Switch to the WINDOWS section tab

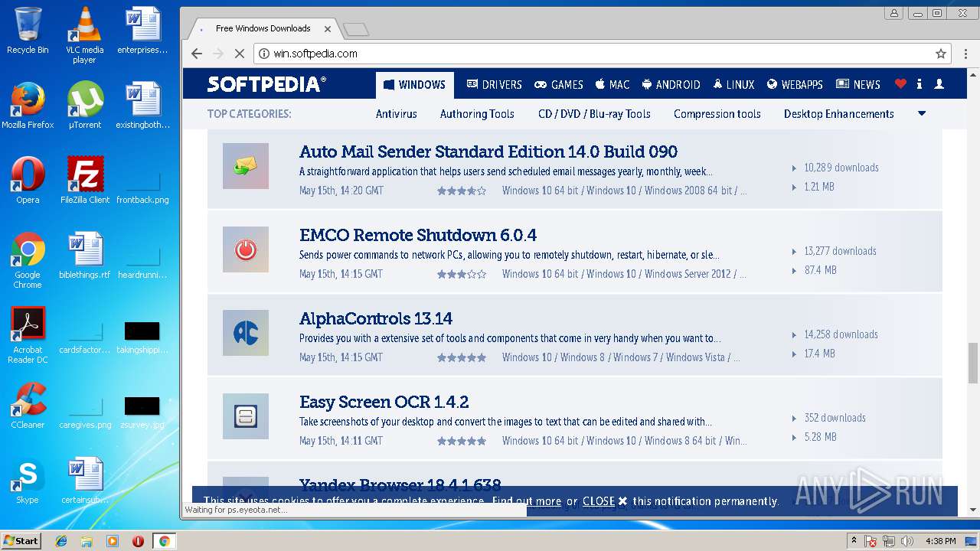click(415, 85)
